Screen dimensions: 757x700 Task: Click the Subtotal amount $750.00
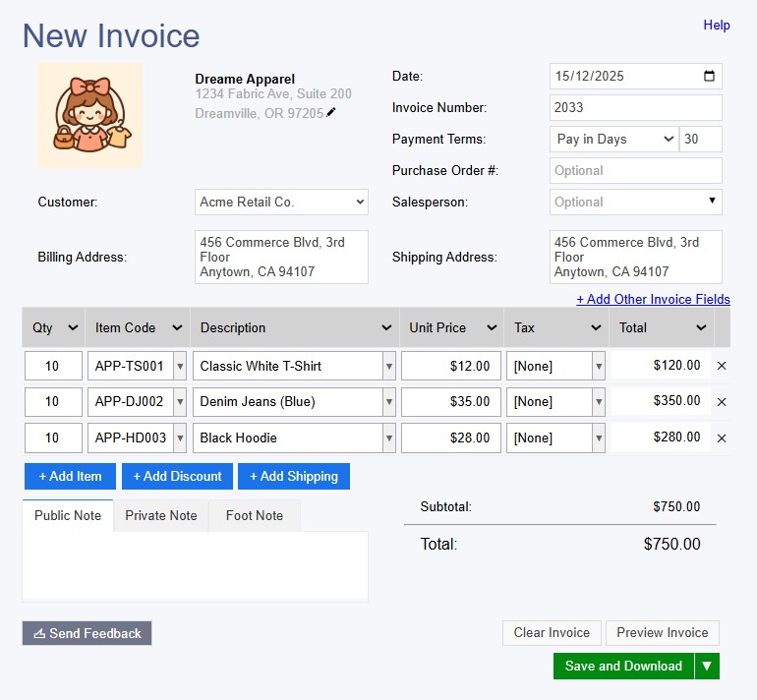(676, 506)
